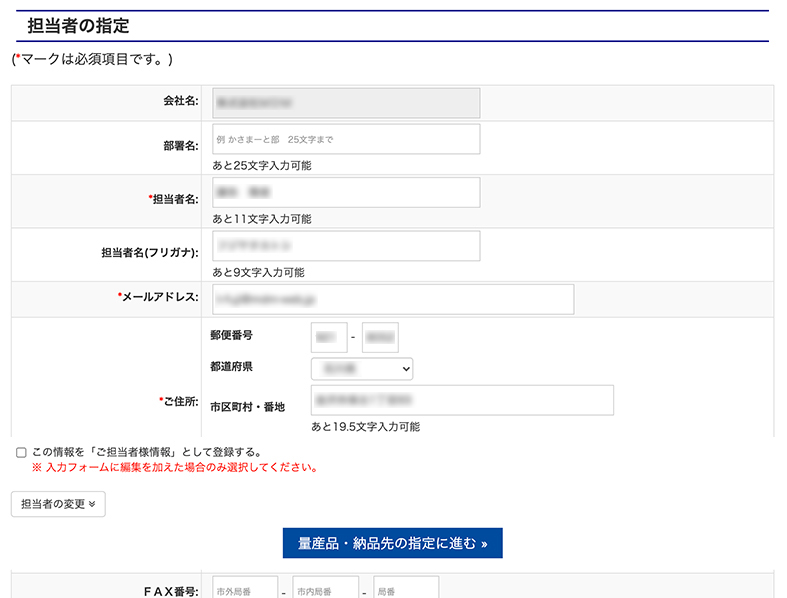Focus the メールアドレス email input field
This screenshot has height=598, width=787.
pos(392,299)
